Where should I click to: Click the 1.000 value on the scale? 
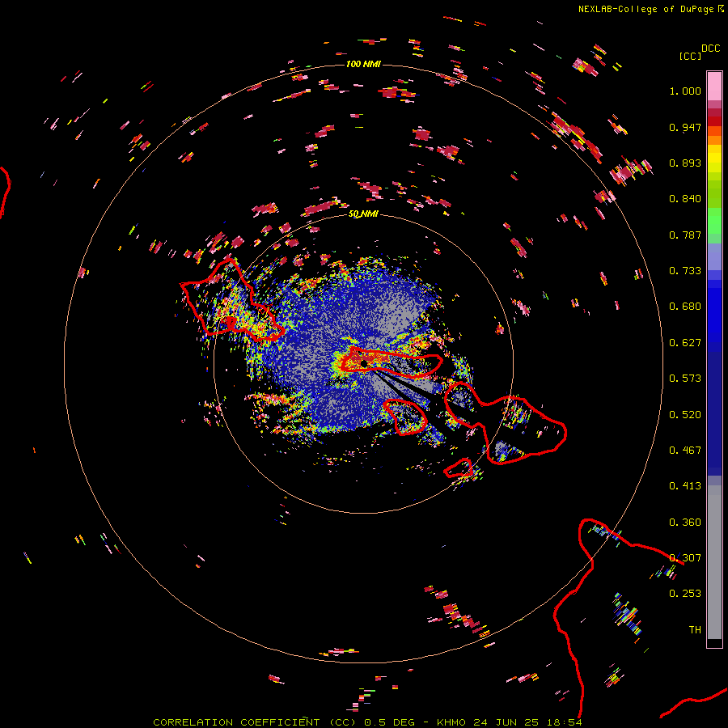[x=685, y=91]
